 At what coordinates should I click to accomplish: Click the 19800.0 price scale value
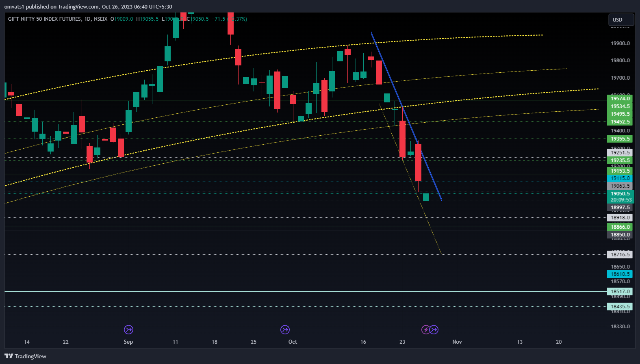click(x=620, y=61)
